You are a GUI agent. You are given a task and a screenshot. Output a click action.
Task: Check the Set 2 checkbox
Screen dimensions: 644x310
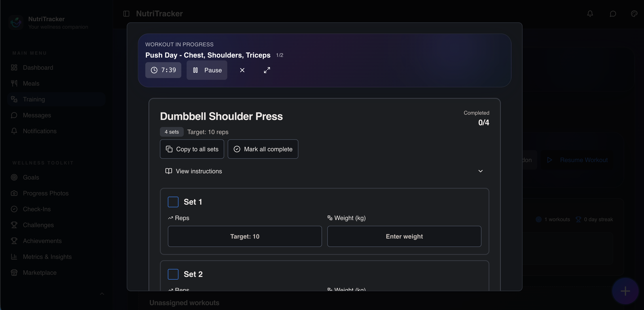click(x=173, y=274)
